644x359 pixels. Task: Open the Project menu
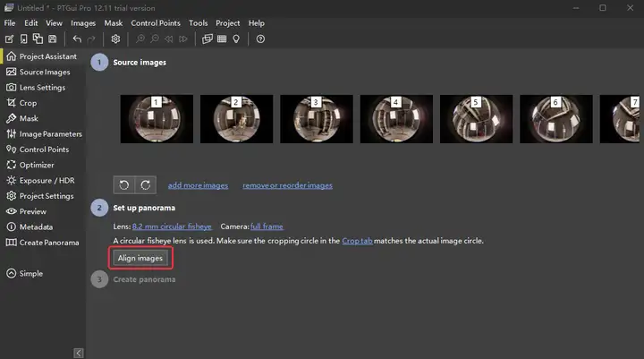pyautogui.click(x=227, y=23)
